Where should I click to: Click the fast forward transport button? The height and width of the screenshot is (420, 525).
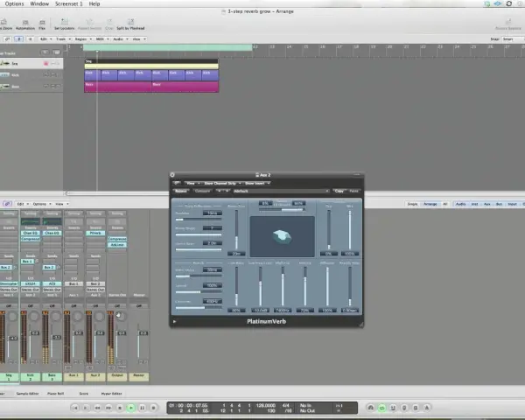click(x=108, y=408)
